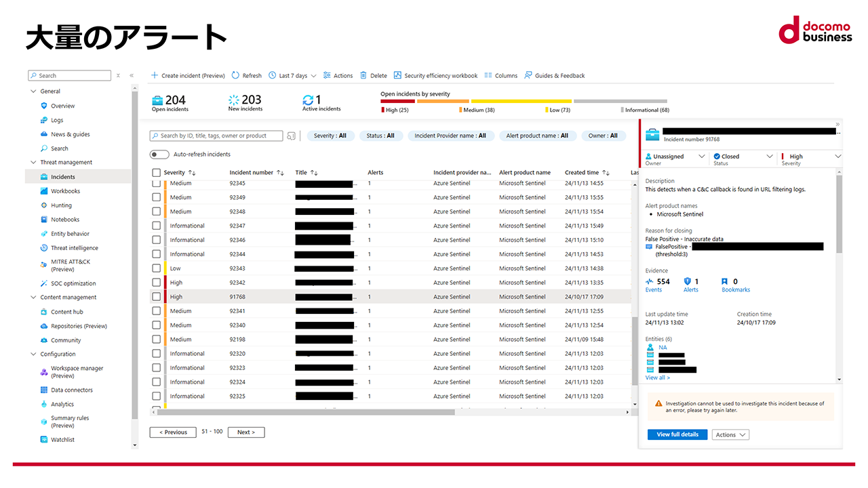Open Workspace manager (Preview) icon
The width and height of the screenshot is (868, 488).
tap(44, 372)
